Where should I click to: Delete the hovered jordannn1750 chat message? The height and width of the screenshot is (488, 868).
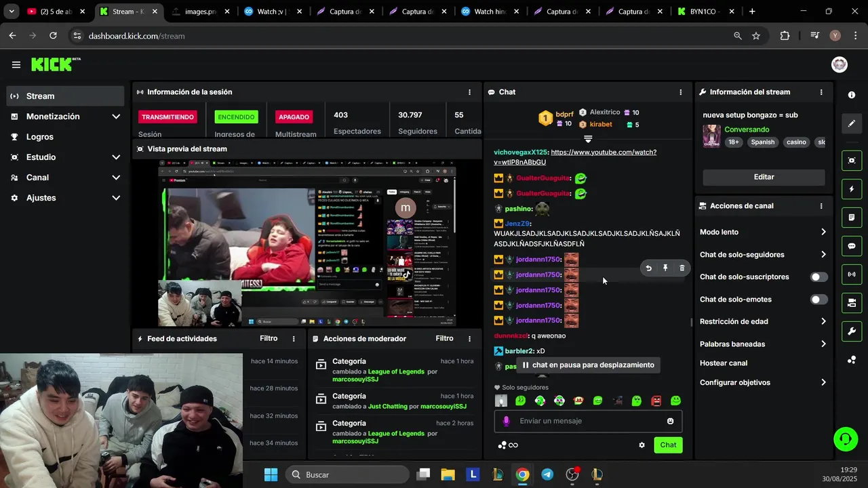pyautogui.click(x=682, y=268)
